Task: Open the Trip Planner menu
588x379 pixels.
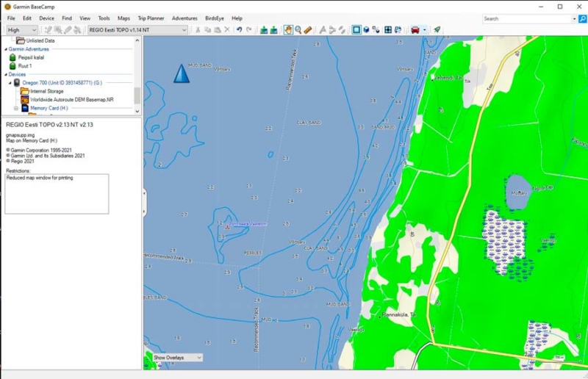Action: click(151, 18)
